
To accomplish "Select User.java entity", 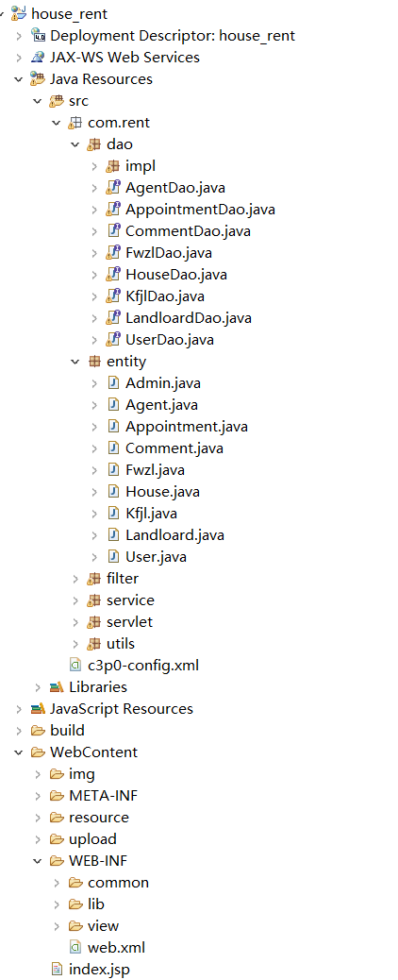I will [x=157, y=556].
